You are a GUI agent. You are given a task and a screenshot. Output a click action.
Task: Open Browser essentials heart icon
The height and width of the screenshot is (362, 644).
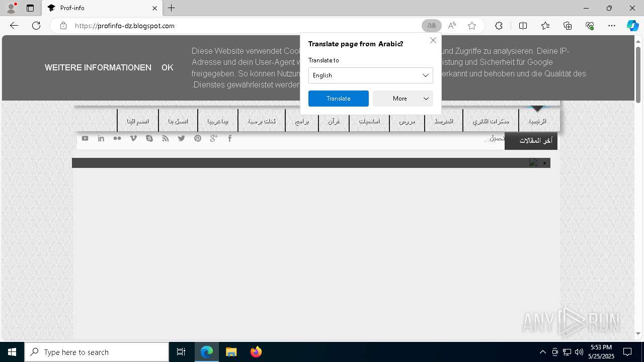pyautogui.click(x=590, y=26)
